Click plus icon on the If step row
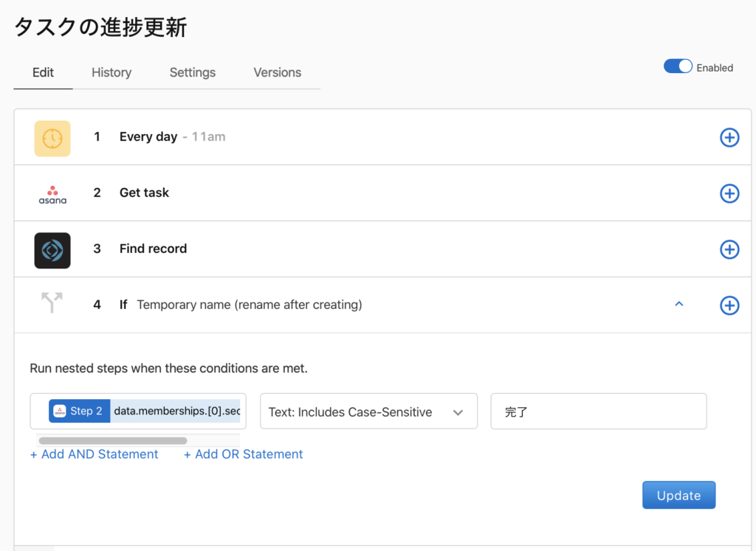The height and width of the screenshot is (551, 756). click(x=729, y=305)
